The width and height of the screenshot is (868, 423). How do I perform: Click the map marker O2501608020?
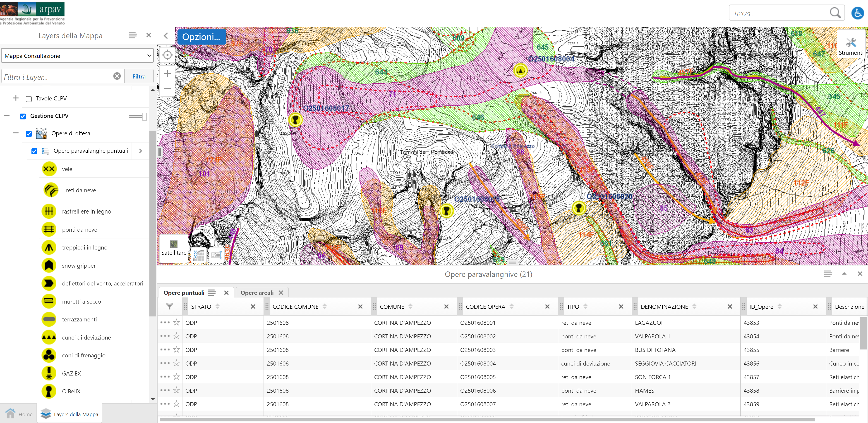pos(579,208)
